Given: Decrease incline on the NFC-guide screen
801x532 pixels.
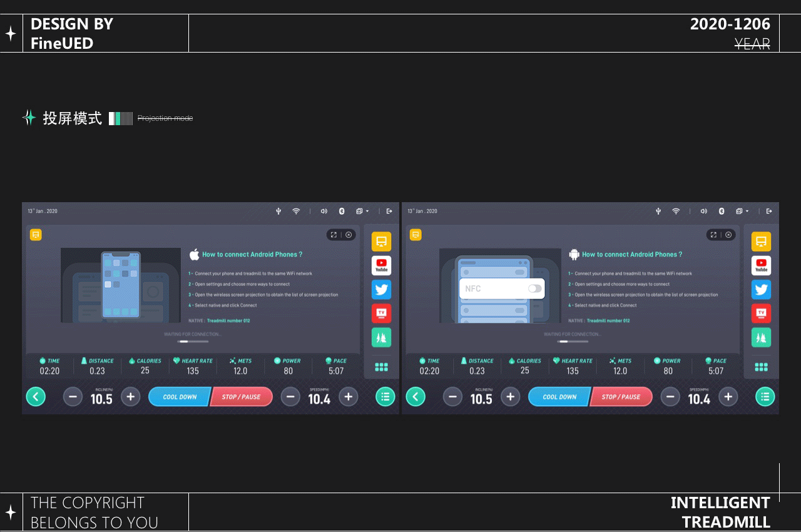Looking at the screenshot, I should coord(452,396).
